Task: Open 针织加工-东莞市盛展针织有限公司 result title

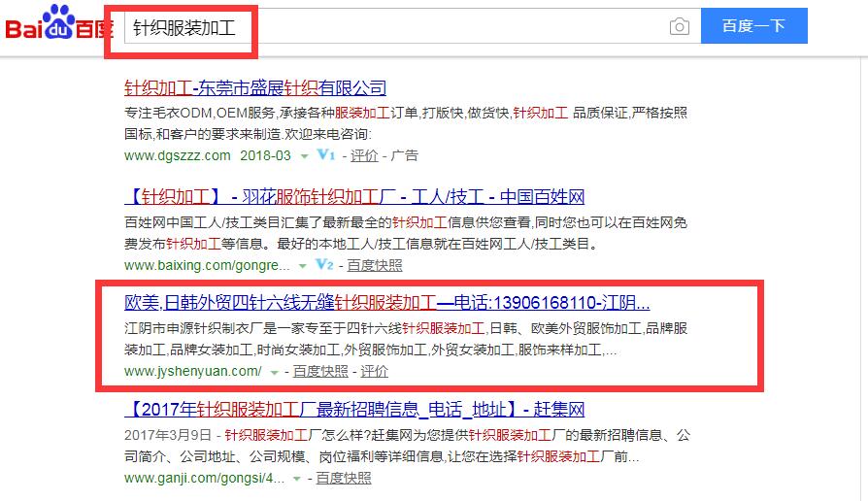Action: [255, 88]
